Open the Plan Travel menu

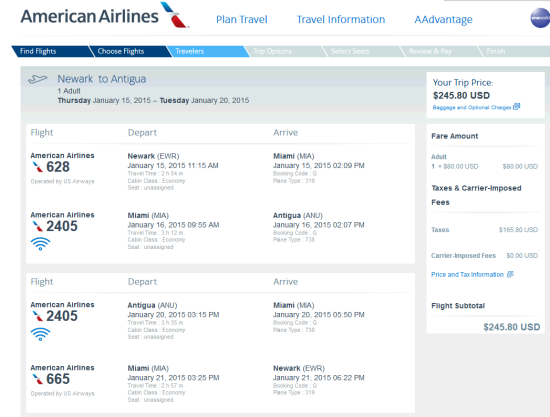[242, 19]
